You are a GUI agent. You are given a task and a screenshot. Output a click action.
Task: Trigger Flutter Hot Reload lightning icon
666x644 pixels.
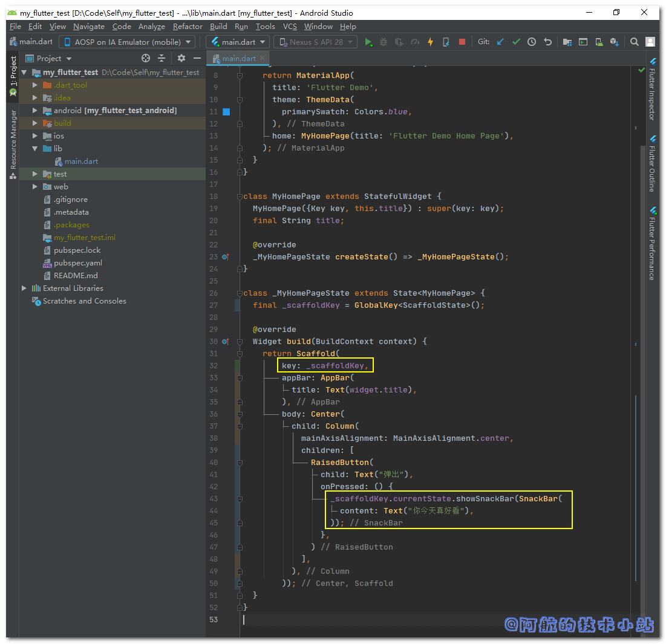[x=430, y=42]
